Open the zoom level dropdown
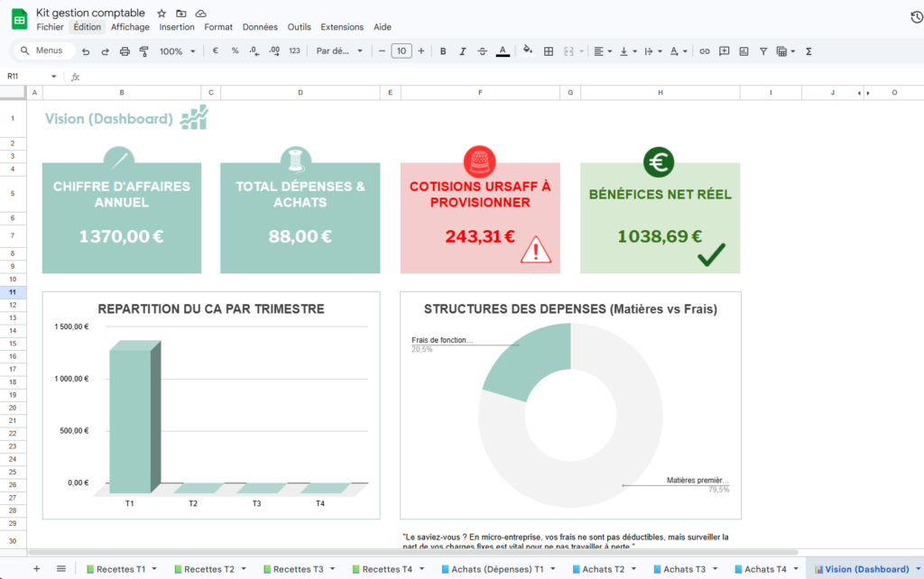924x579 pixels. [177, 51]
